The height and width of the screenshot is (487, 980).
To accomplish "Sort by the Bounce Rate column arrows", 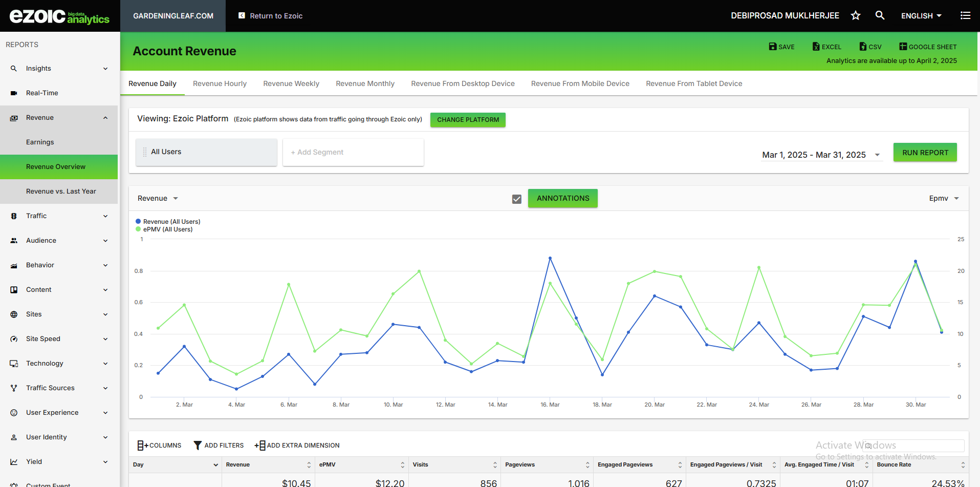I will 963,465.
